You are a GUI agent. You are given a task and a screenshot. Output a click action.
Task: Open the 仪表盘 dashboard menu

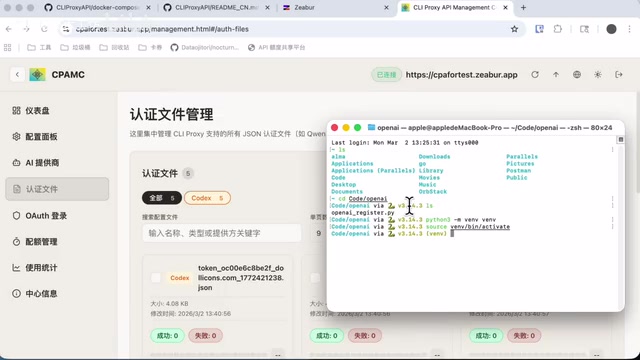[57, 111]
